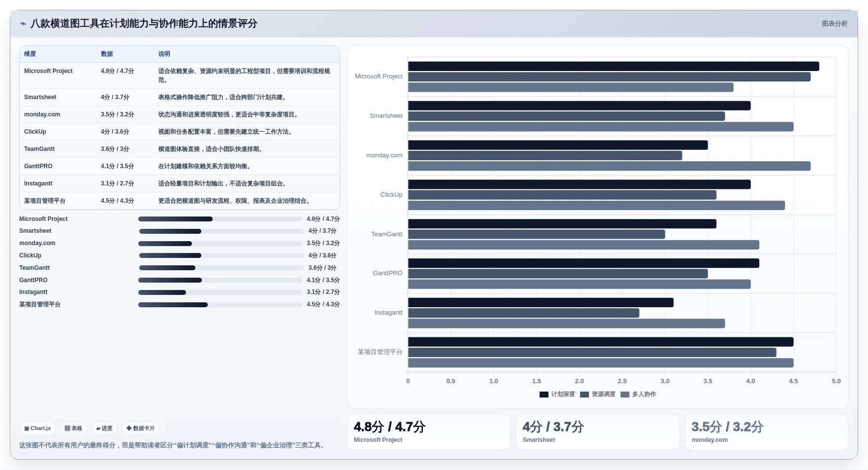
Task: Click the 数据 column header
Action: pyautogui.click(x=107, y=54)
